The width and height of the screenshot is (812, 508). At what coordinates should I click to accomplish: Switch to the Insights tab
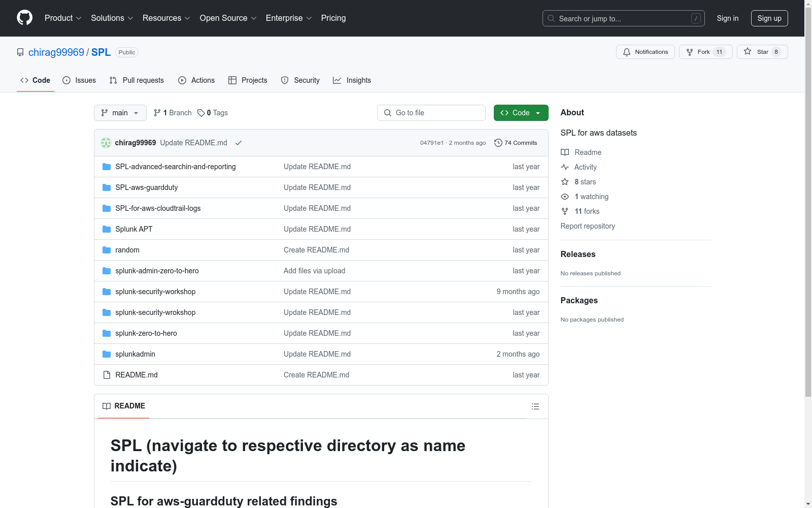point(352,80)
